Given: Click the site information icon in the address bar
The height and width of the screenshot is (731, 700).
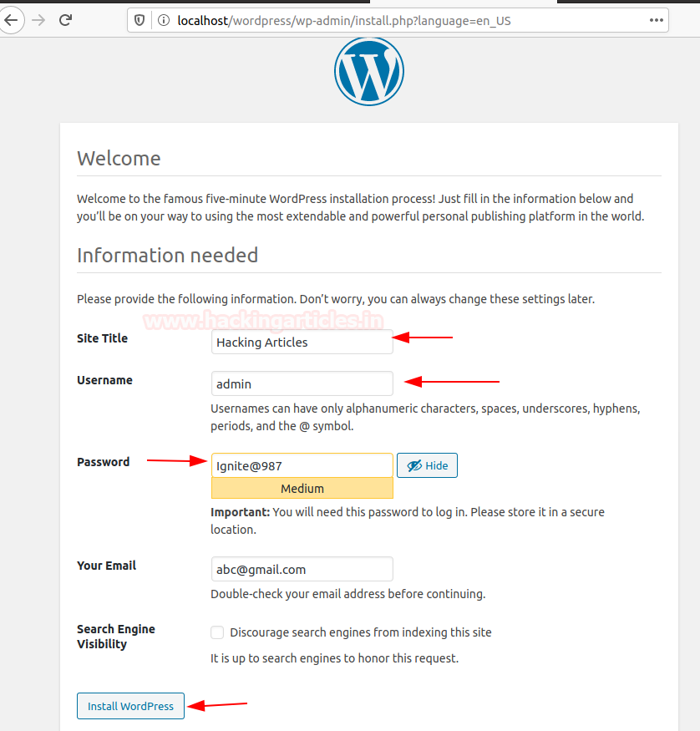Looking at the screenshot, I should tap(164, 21).
